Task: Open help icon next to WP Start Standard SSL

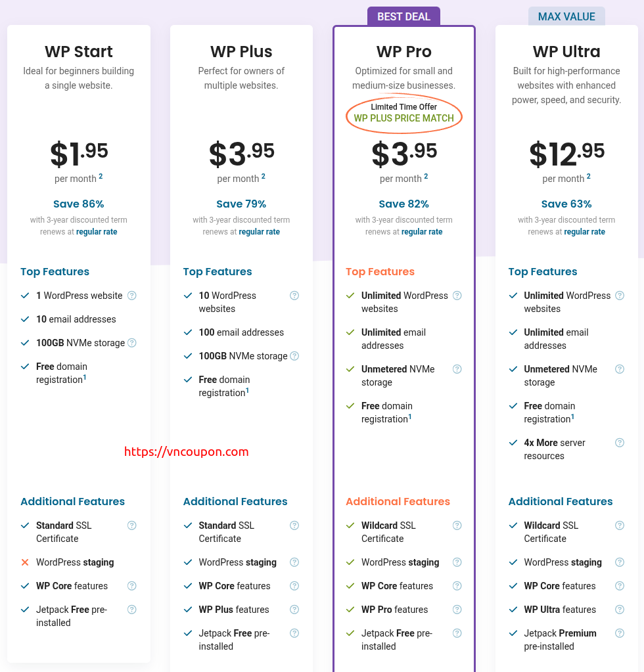Action: tap(132, 526)
